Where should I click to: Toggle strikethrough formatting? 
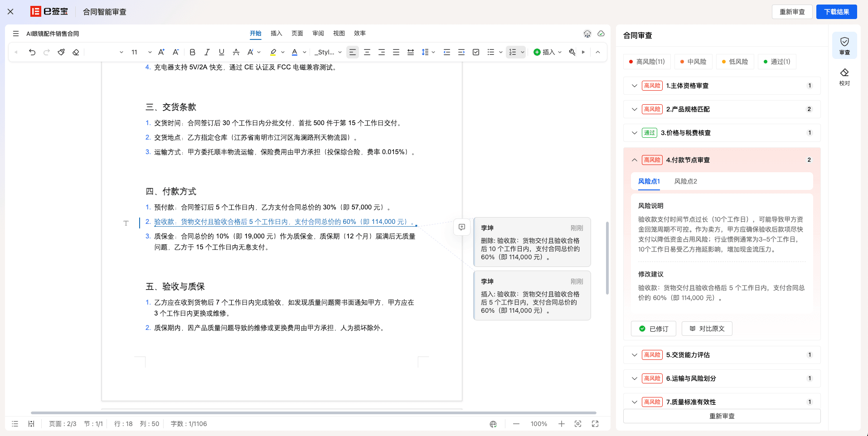[x=236, y=52]
